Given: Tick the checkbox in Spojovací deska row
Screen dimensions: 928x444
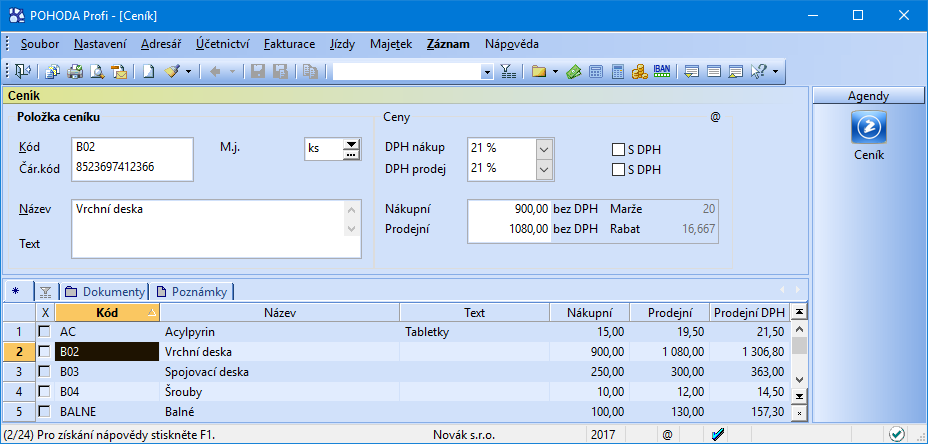Looking at the screenshot, I should tap(45, 372).
